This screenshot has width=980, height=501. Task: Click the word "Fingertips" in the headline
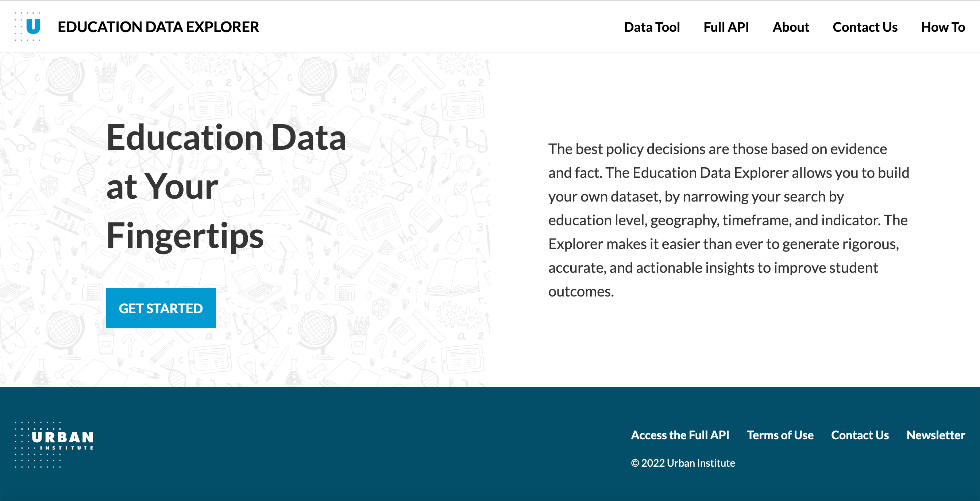click(185, 236)
